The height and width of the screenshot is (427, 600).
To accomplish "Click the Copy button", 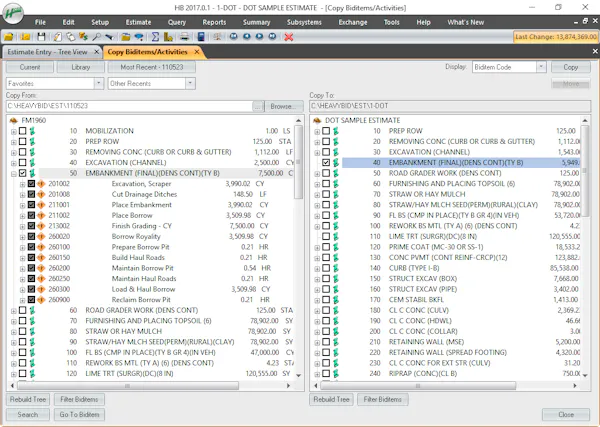I will 571,67.
